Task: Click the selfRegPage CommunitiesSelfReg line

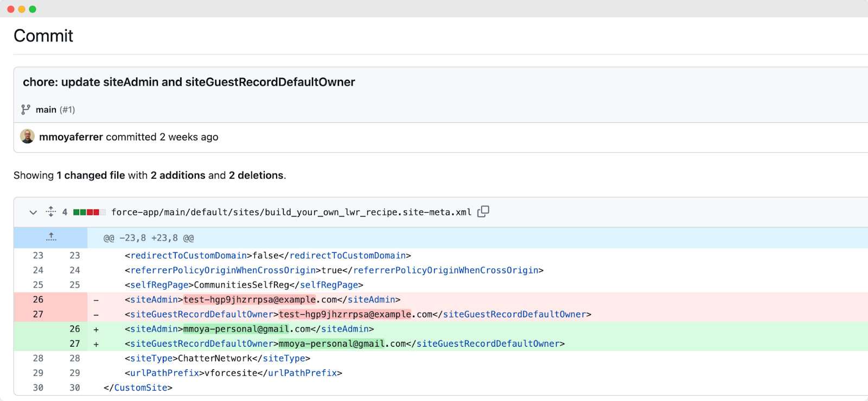Action: (x=244, y=285)
